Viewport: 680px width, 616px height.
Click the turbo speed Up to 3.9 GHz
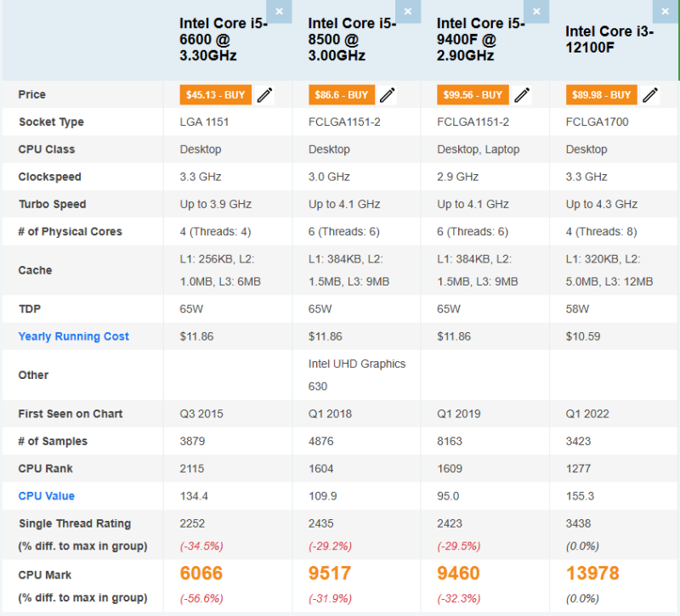point(216,204)
